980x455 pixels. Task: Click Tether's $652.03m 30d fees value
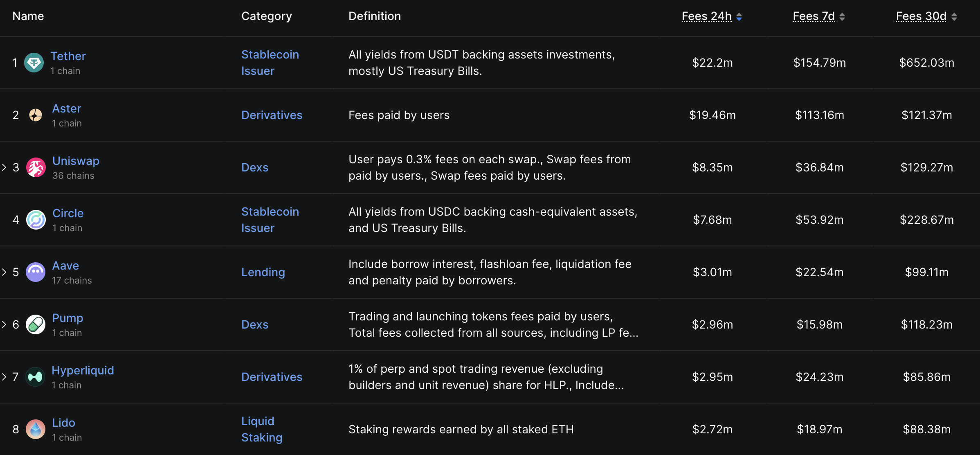pos(927,63)
